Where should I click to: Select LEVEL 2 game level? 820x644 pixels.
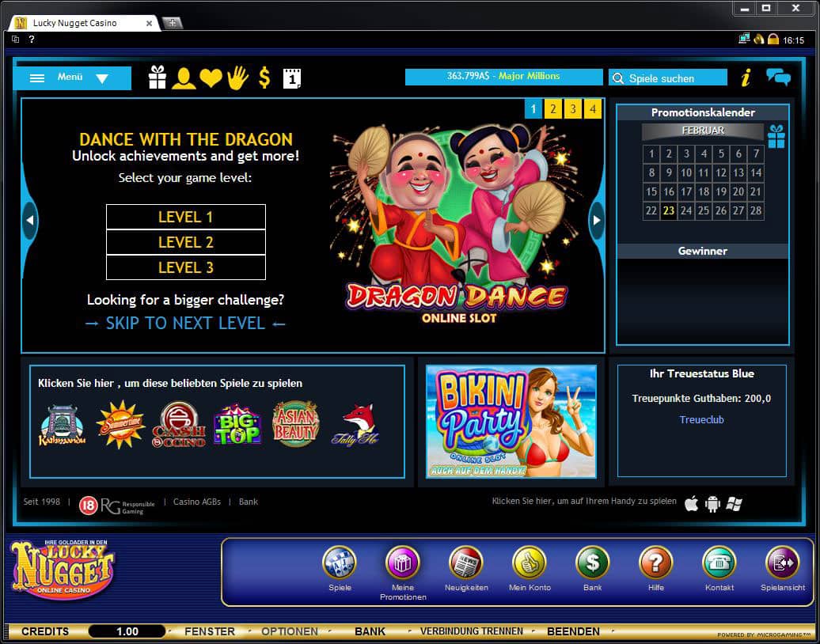point(186,242)
